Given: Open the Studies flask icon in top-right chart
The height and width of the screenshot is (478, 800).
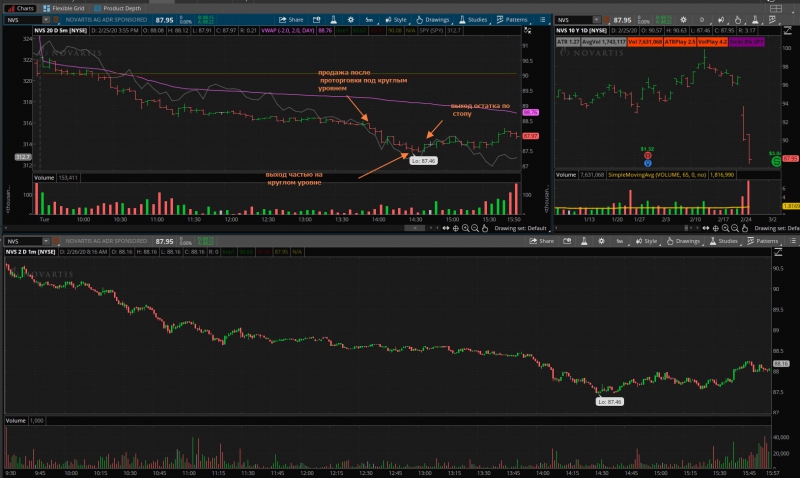Looking at the screenshot, I should pyautogui.click(x=755, y=20).
